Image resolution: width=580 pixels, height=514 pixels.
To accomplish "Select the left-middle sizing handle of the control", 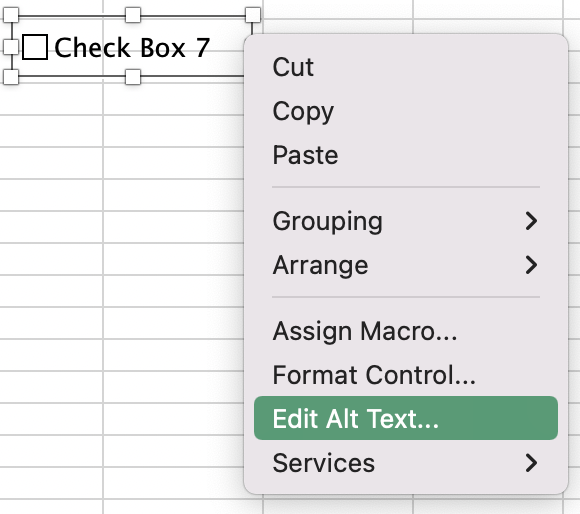I will pyautogui.click(x=10, y=47).
